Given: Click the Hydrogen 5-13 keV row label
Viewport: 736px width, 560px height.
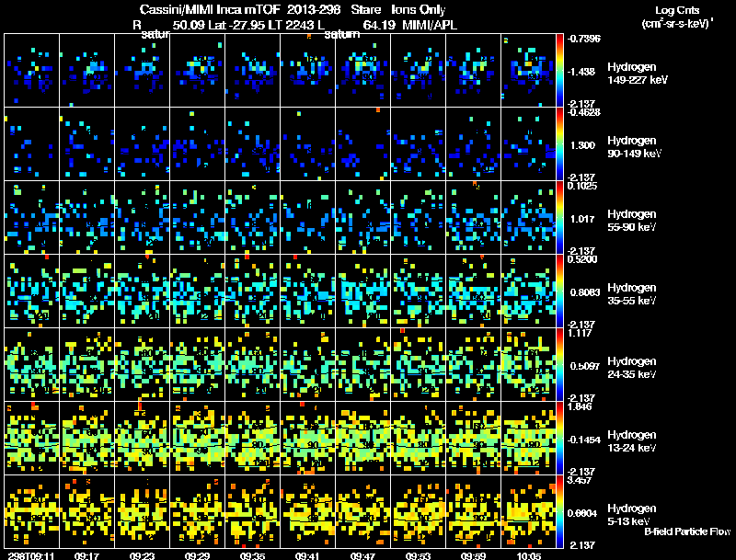Looking at the screenshot, I should 631,515.
